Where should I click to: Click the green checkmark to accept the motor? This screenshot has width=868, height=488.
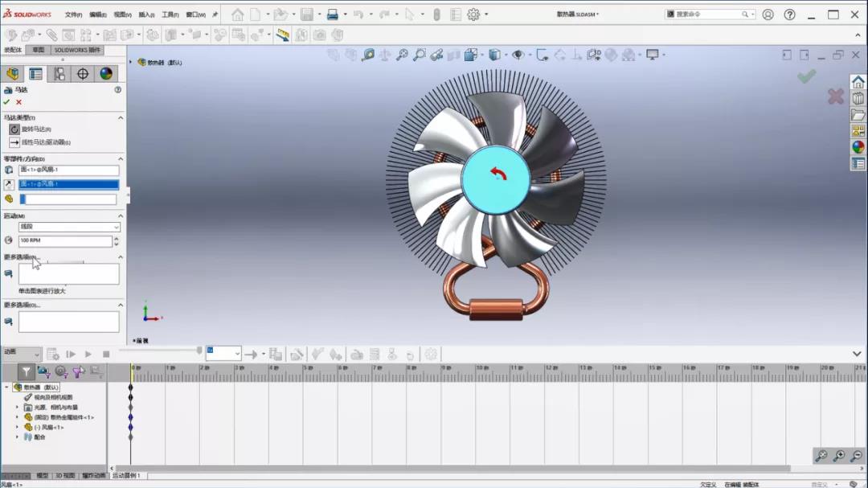pos(7,102)
